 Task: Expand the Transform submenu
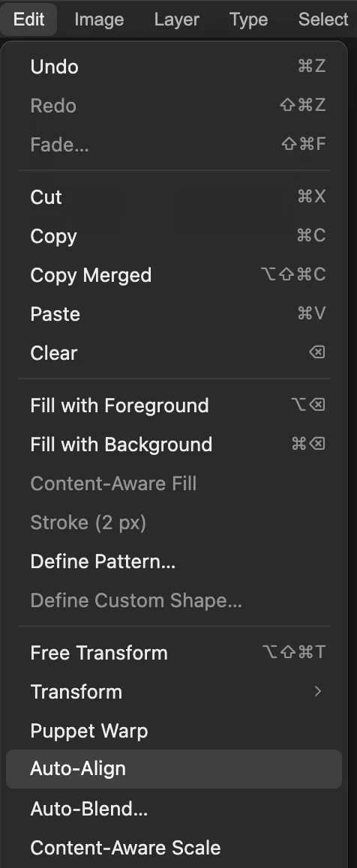click(174, 691)
